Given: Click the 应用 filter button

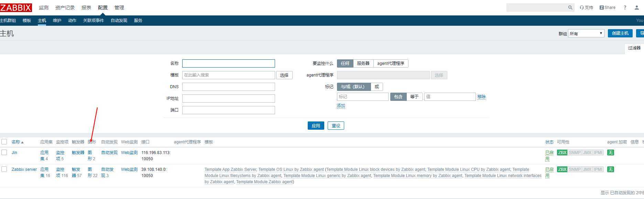Looking at the screenshot, I should pos(316,126).
